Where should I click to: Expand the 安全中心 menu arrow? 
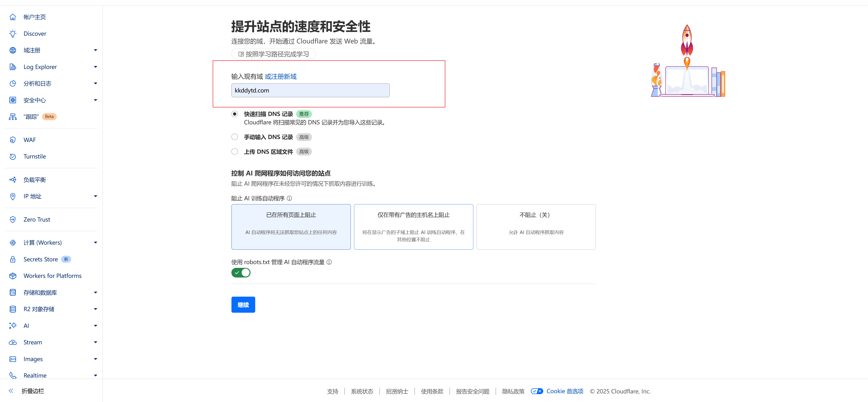click(95, 100)
